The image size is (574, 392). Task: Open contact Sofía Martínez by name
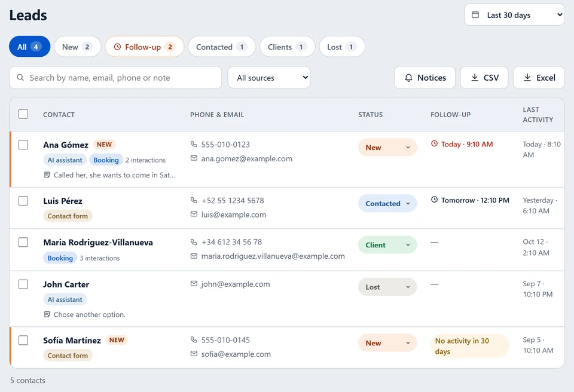pyautogui.click(x=72, y=341)
